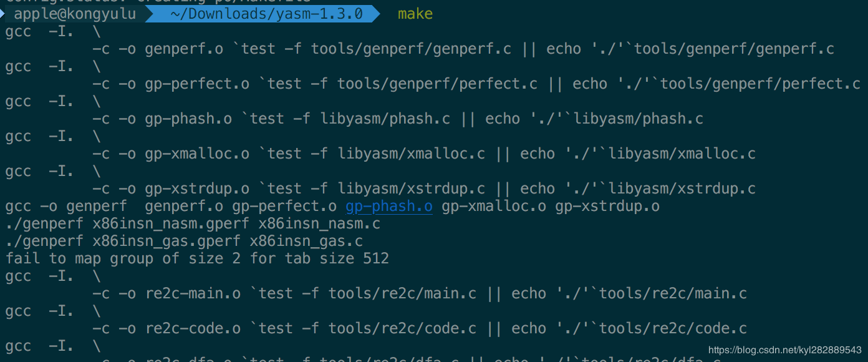The height and width of the screenshot is (362, 868).
Task: Click the underlined gp-phash.o file link
Action: [x=389, y=206]
